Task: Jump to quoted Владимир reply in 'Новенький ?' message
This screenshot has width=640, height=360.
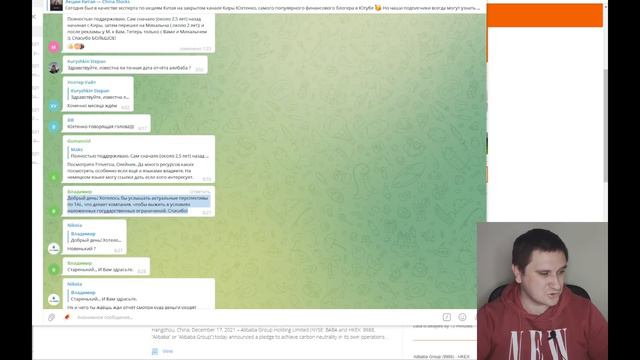Action: pyautogui.click(x=96, y=237)
